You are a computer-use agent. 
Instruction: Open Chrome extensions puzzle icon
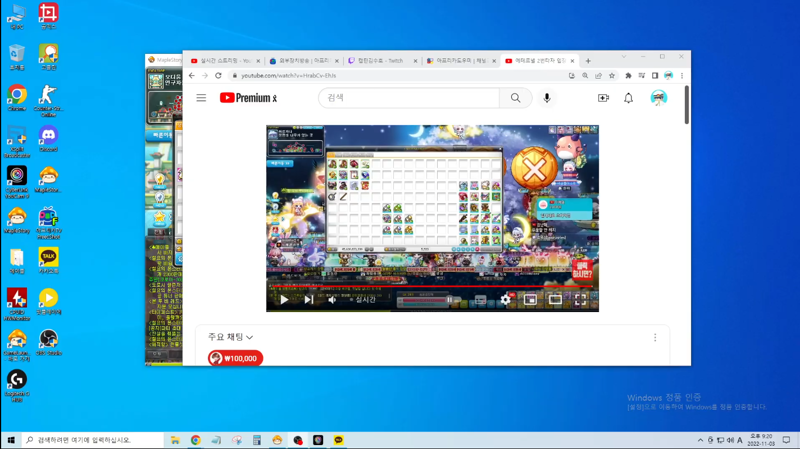(628, 76)
